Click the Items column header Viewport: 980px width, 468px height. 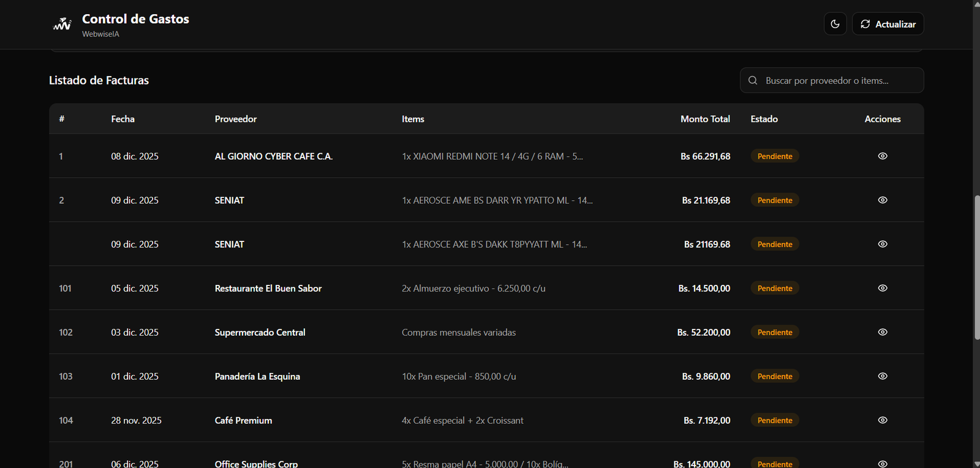413,119
